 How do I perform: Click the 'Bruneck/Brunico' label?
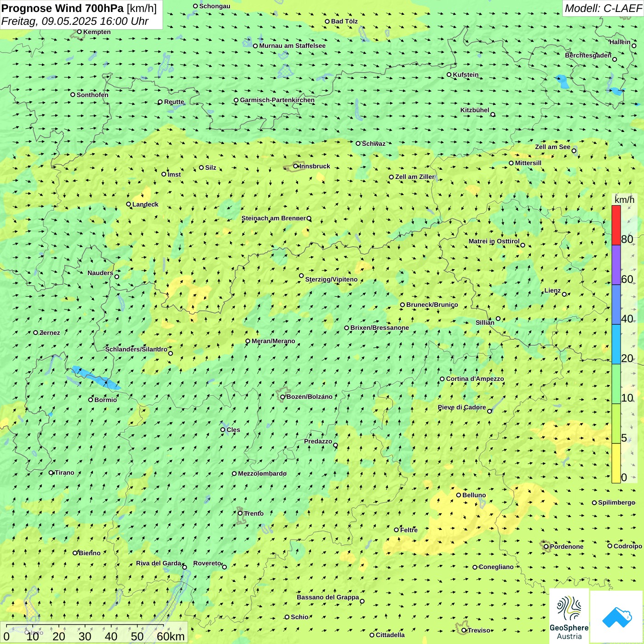click(432, 305)
